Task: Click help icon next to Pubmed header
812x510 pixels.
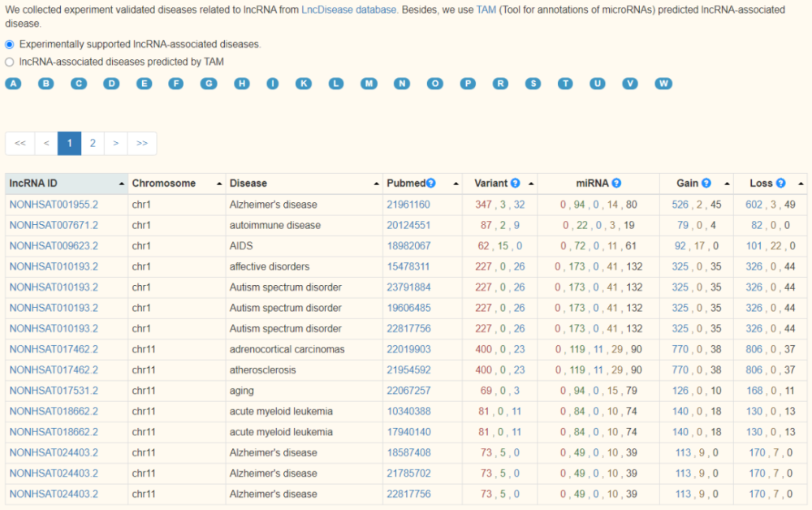Action: [x=431, y=184]
